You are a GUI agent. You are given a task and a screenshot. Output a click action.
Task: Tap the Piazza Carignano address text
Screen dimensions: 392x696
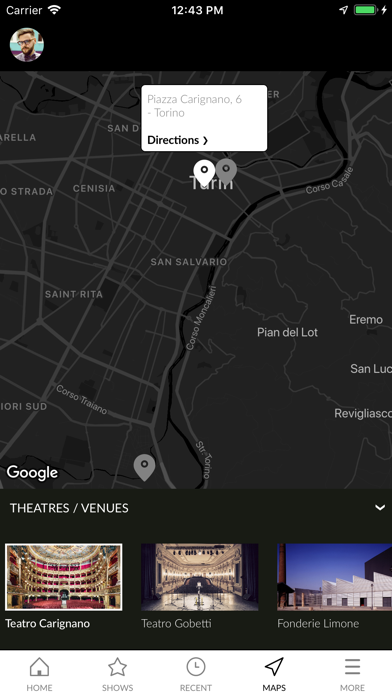(194, 106)
